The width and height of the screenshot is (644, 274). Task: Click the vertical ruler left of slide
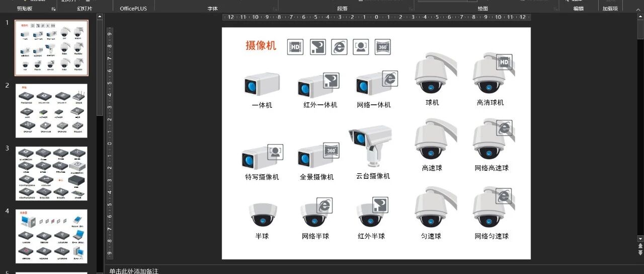(109, 143)
